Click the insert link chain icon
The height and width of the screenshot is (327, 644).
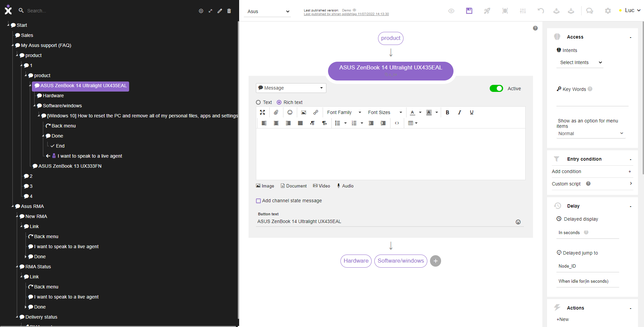coord(316,112)
